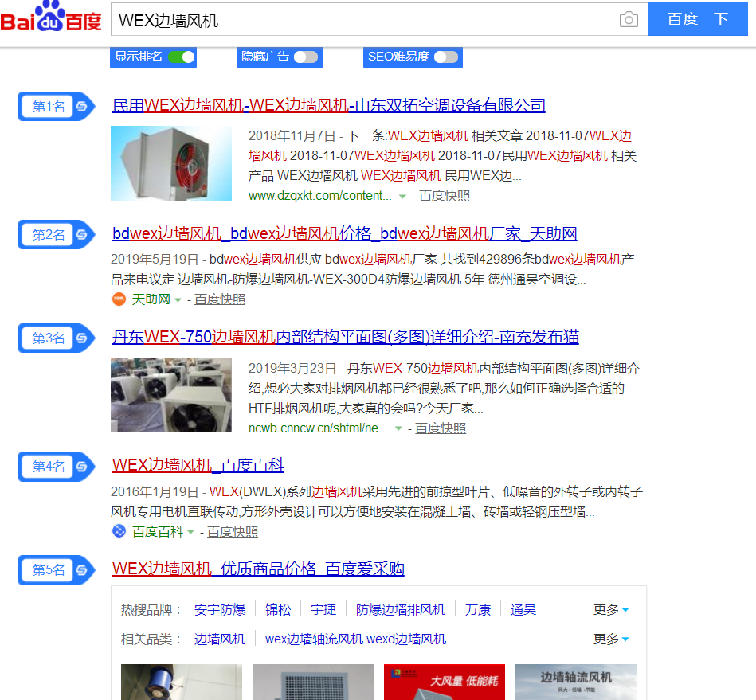756x700 pixels.
Task: Open the 边墙轴流风机 product image
Action: (x=576, y=682)
